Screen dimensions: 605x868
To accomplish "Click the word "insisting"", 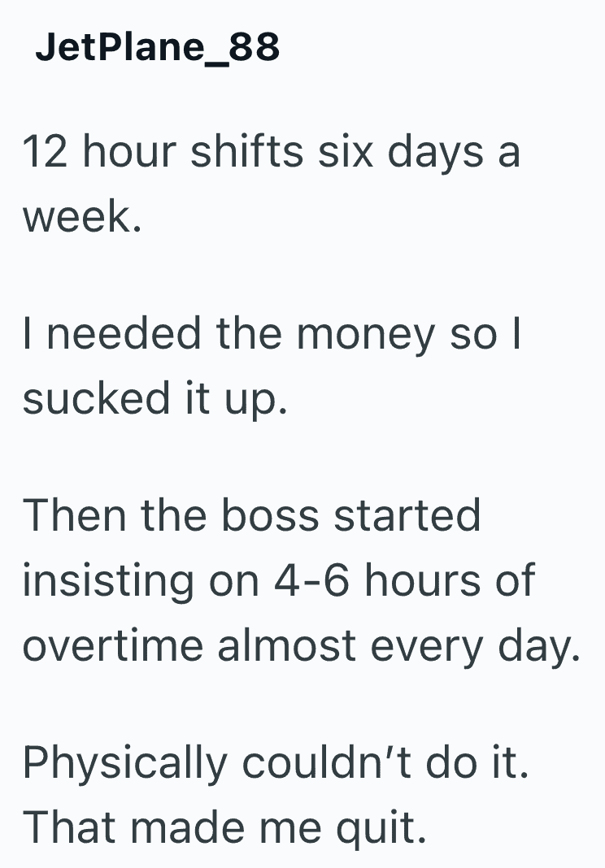I will tap(110, 580).
